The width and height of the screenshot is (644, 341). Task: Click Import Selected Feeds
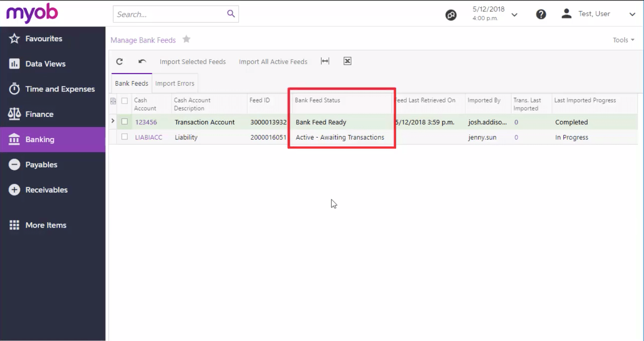[x=193, y=61]
